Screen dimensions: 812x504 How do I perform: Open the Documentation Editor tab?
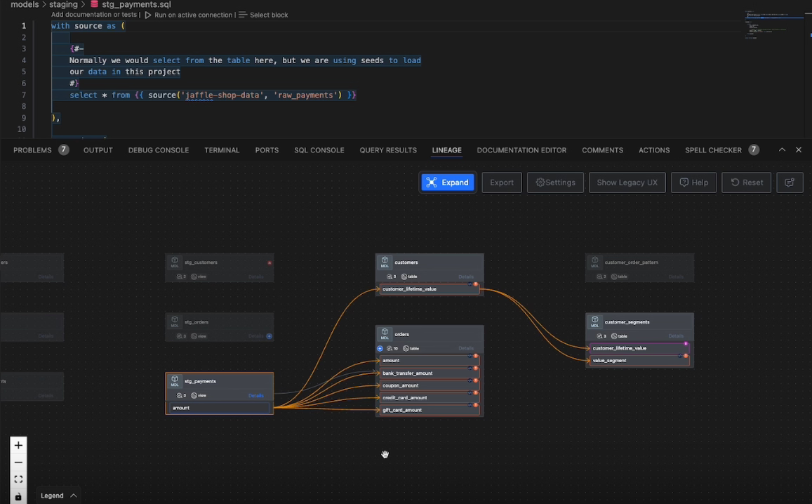521,150
